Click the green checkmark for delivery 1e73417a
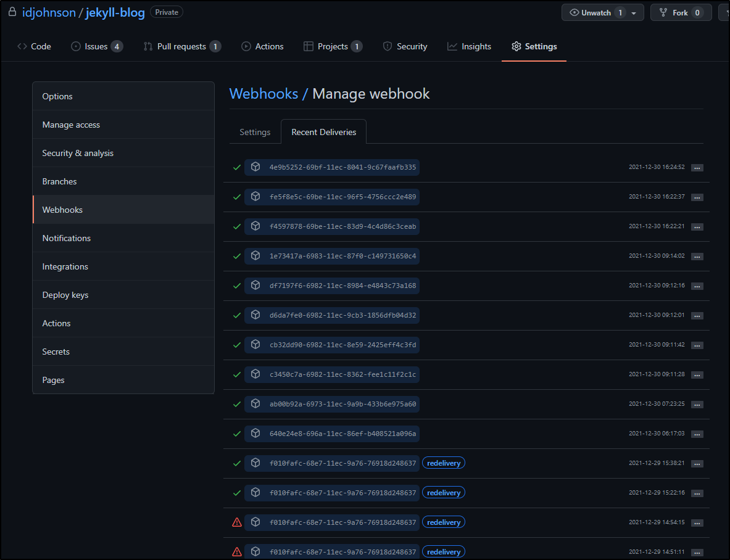730x560 pixels. (x=237, y=257)
